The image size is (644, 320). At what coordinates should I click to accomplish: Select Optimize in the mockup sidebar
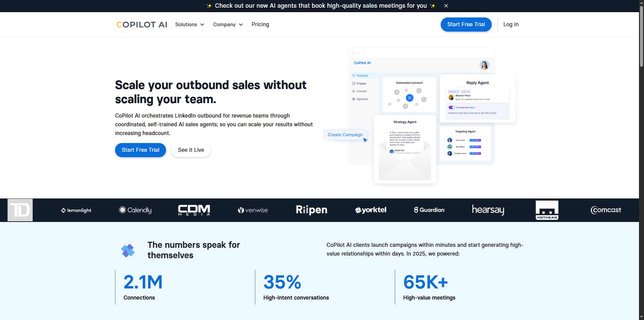pyautogui.click(x=360, y=99)
